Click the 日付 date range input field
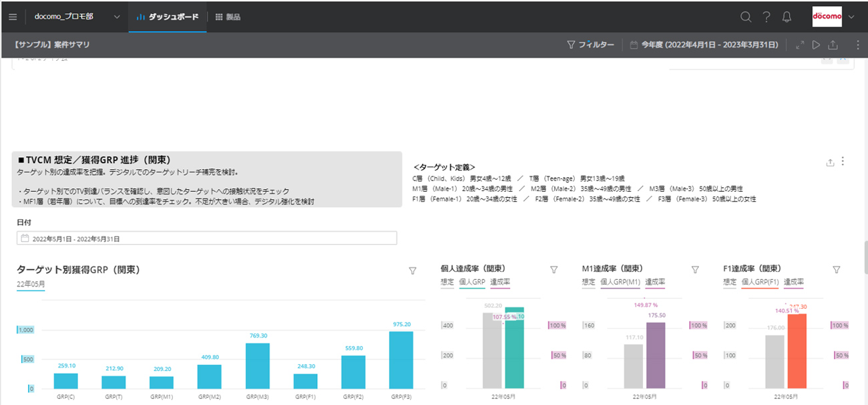Image resolution: width=868 pixels, height=405 pixels. pyautogui.click(x=207, y=238)
